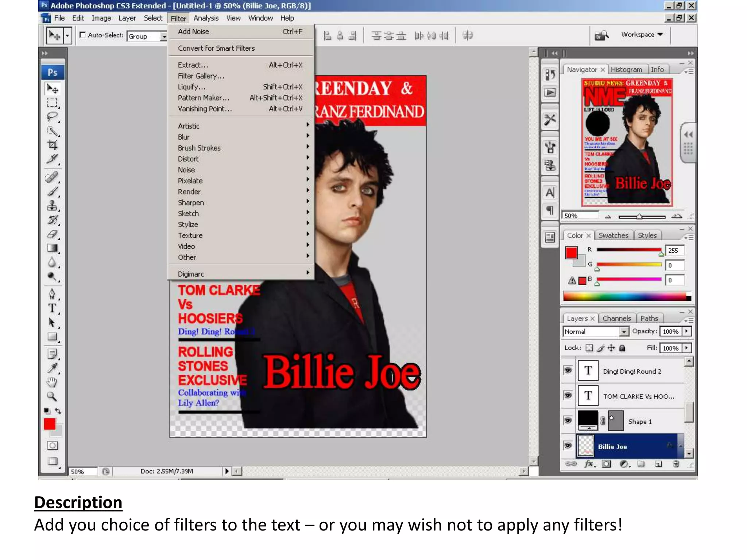This screenshot has height=560, width=747.
Task: Select the Lasso tool
Action: [53, 117]
